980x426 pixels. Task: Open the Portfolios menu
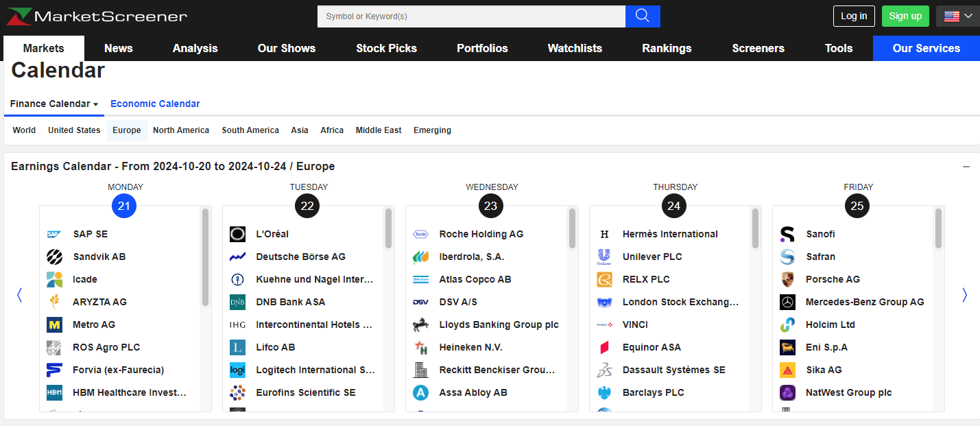(x=482, y=48)
